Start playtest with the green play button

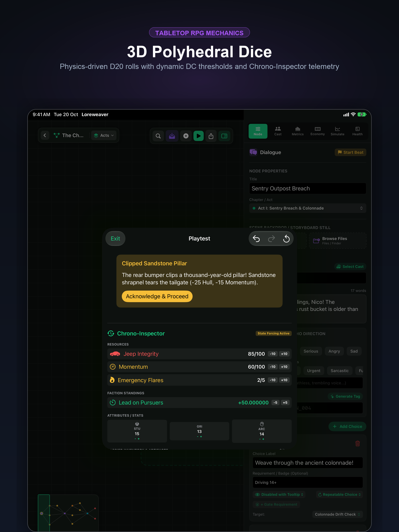[199, 136]
